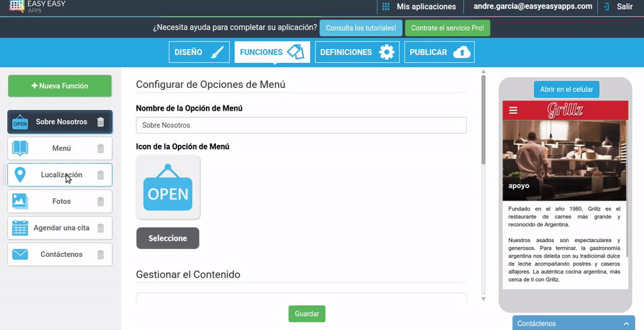Click the 'apoyo' caption in preview

point(519,186)
